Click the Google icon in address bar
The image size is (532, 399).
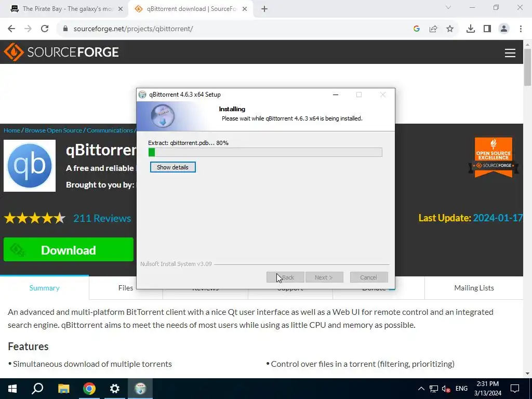(417, 29)
